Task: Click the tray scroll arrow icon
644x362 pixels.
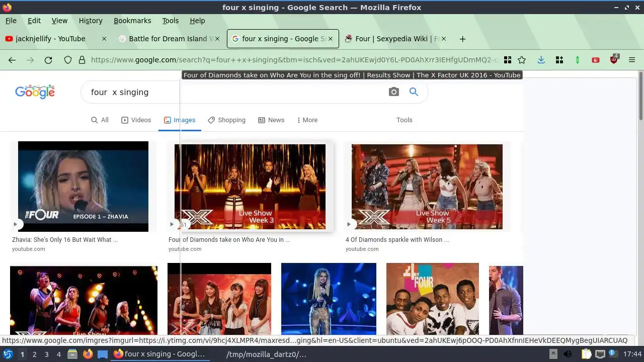Action: click(x=553, y=354)
